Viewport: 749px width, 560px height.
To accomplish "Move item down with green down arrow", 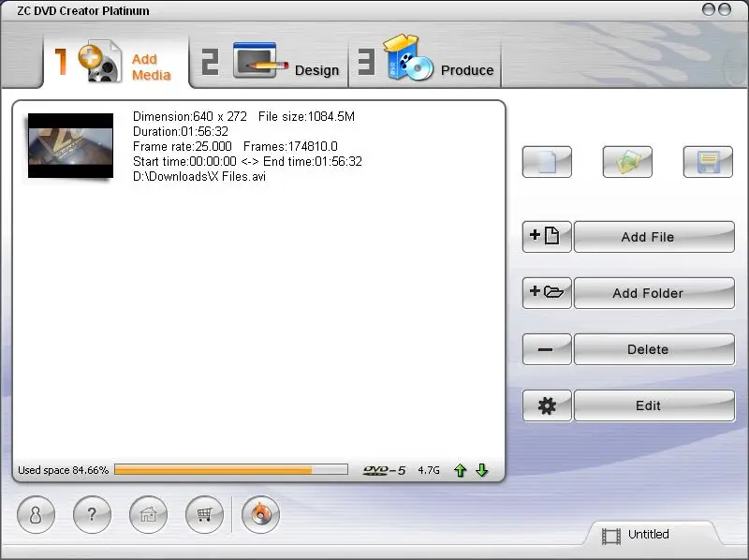I will coord(482,470).
